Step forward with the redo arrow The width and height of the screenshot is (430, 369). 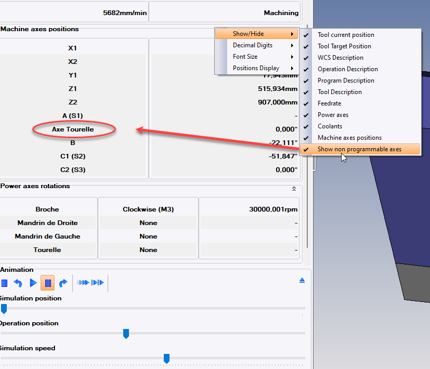(63, 283)
